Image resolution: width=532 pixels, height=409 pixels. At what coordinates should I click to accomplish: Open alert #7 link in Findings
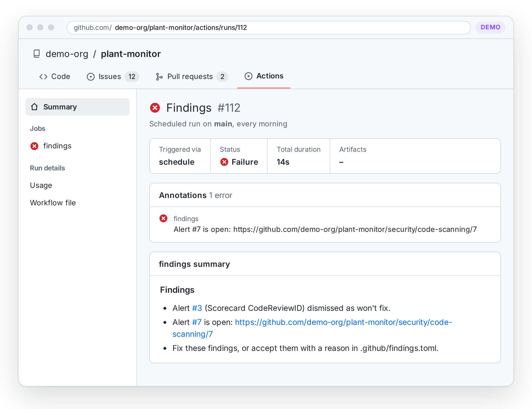point(197,322)
